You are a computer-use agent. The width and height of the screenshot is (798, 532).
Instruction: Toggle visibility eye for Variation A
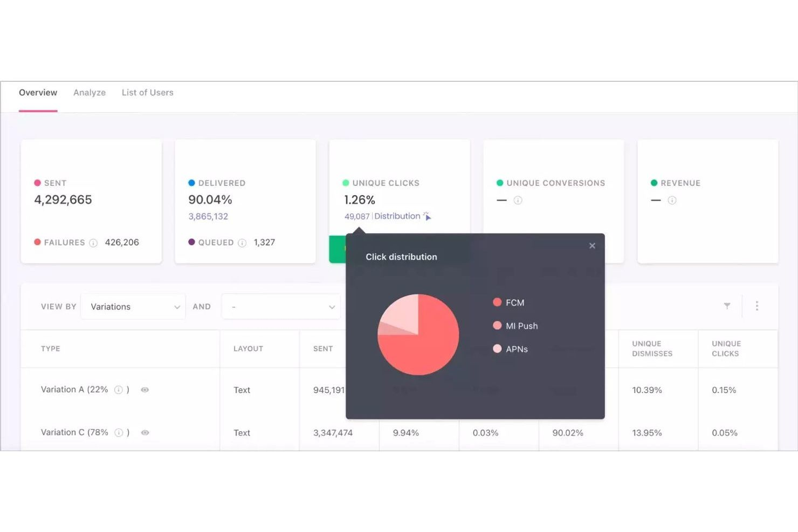(145, 389)
